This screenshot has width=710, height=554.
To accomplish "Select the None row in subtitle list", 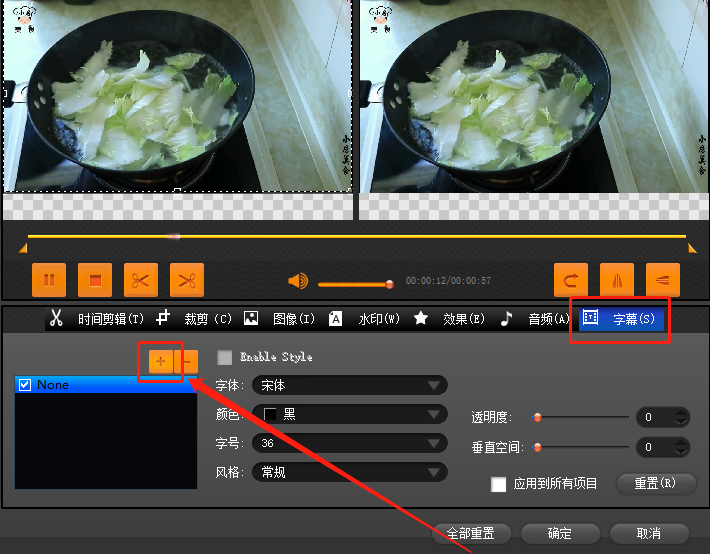I will tap(106, 385).
